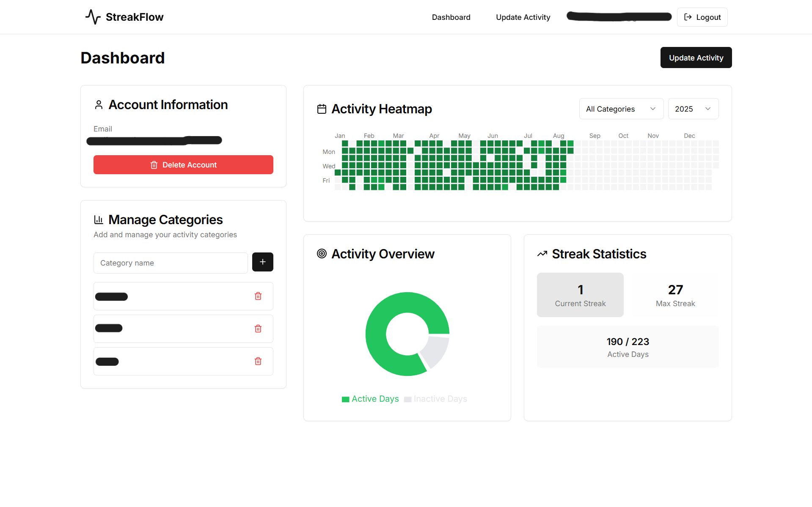Click the Fri weekday label on heatmap
Viewport: 812px width, 507px height.
coord(326,181)
